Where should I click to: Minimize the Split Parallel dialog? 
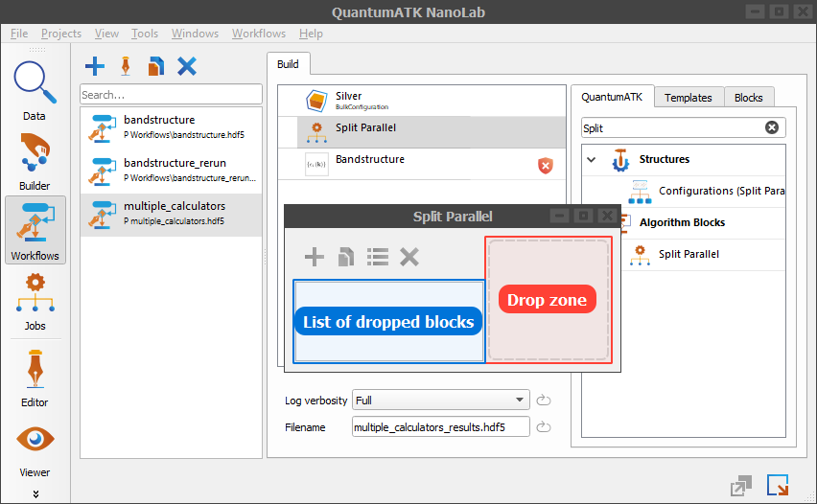pos(559,216)
